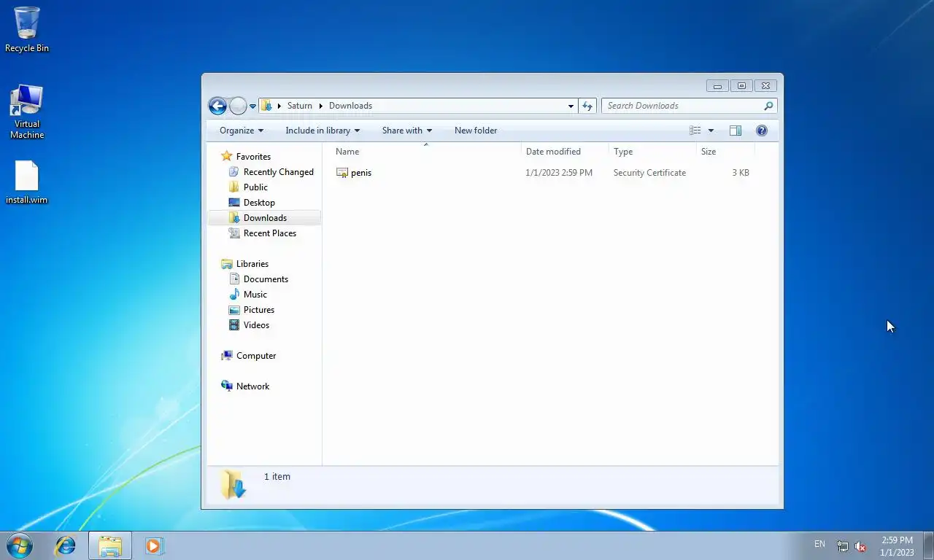Click the folder icon in the address bar
The width and height of the screenshot is (934, 560).
[x=267, y=106]
